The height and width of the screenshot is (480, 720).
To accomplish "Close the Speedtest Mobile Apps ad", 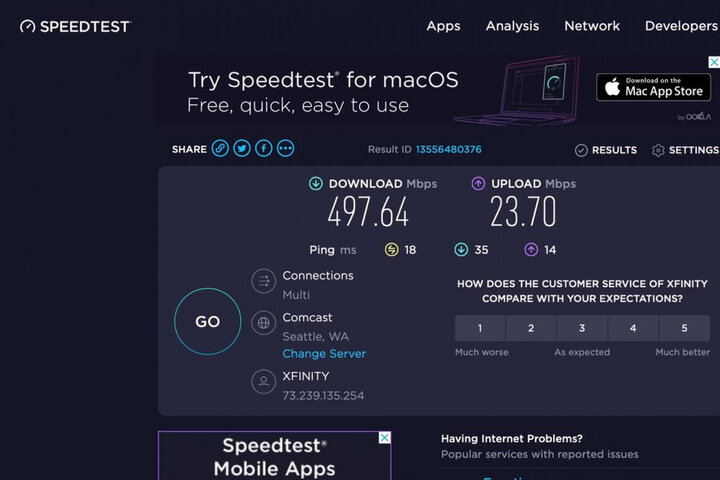I will [384, 438].
